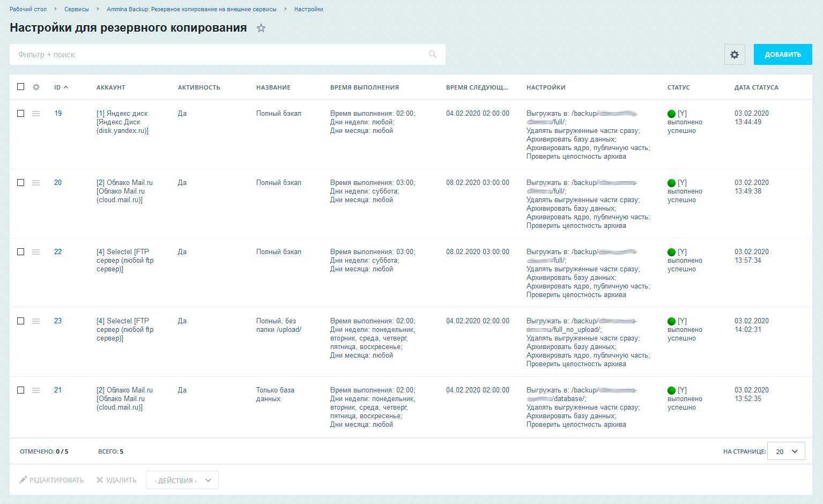The width and height of the screenshot is (823, 504).
Task: Click the favorites star next to page title
Action: tap(261, 28)
